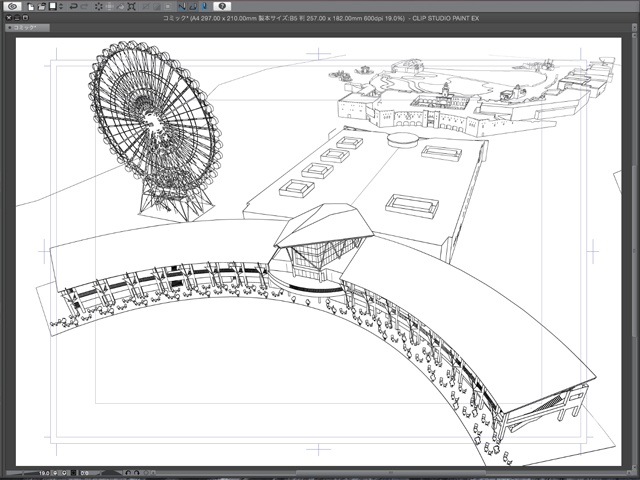
Task: Rotate canvas left from status bar
Action: pos(128,473)
